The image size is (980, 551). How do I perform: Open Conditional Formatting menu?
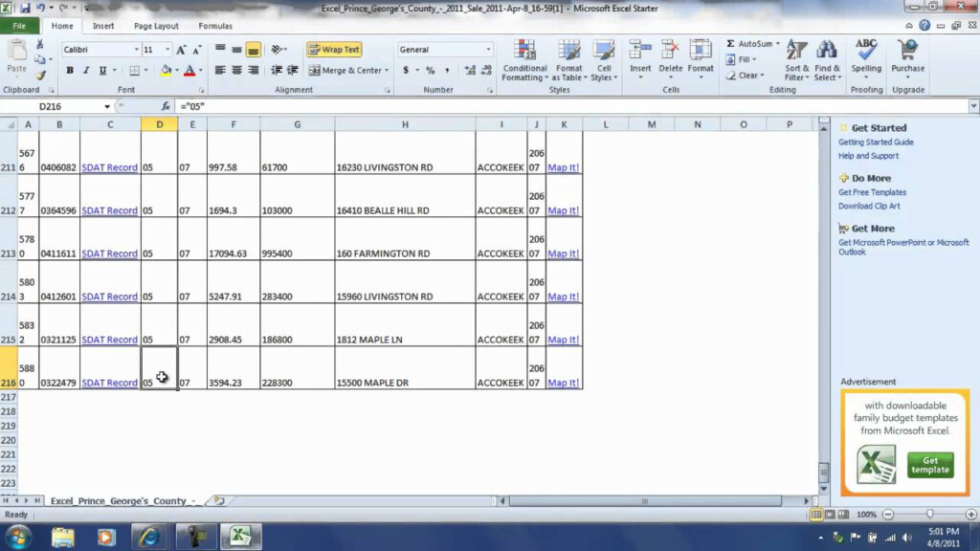[x=524, y=60]
